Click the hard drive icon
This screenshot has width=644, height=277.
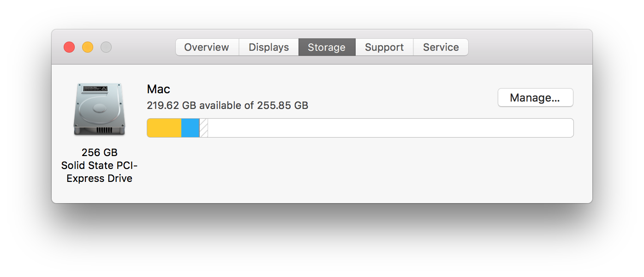(x=99, y=109)
